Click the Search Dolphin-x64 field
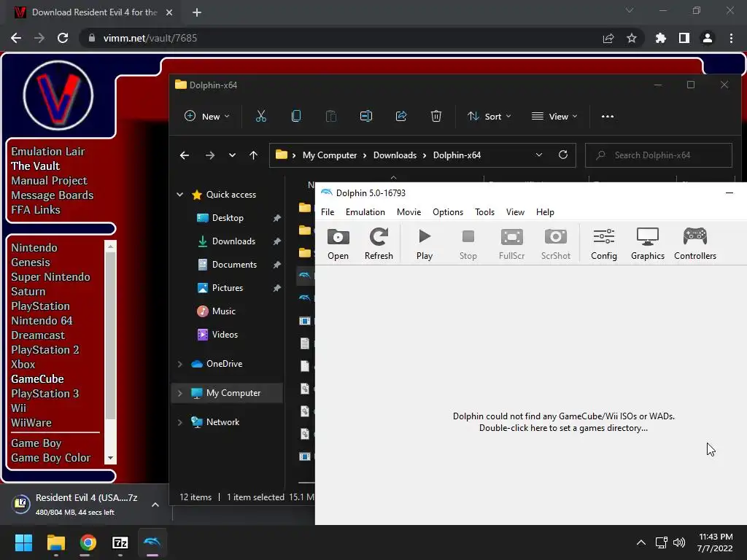 point(659,155)
